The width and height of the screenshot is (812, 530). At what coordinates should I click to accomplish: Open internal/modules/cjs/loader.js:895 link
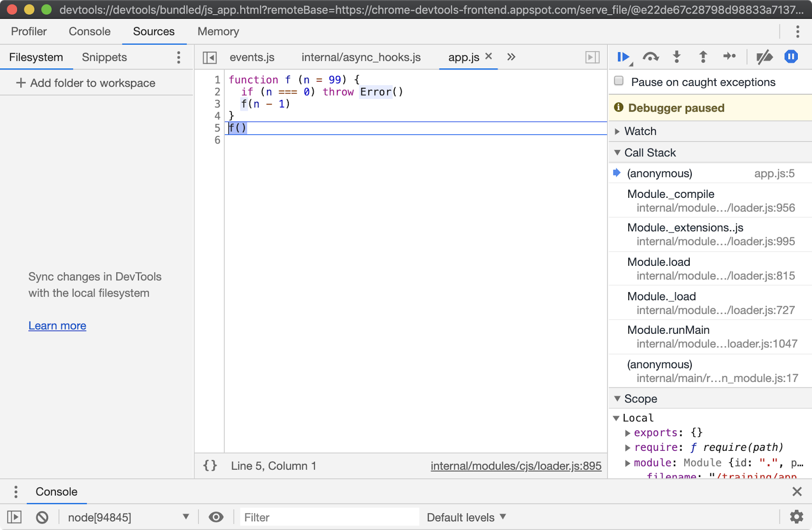tap(516, 466)
